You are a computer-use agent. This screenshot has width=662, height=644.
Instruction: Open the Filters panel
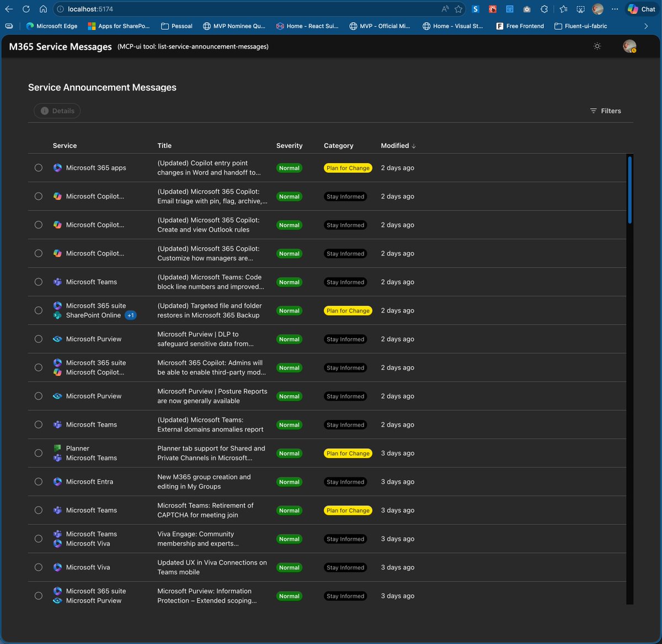(x=605, y=111)
